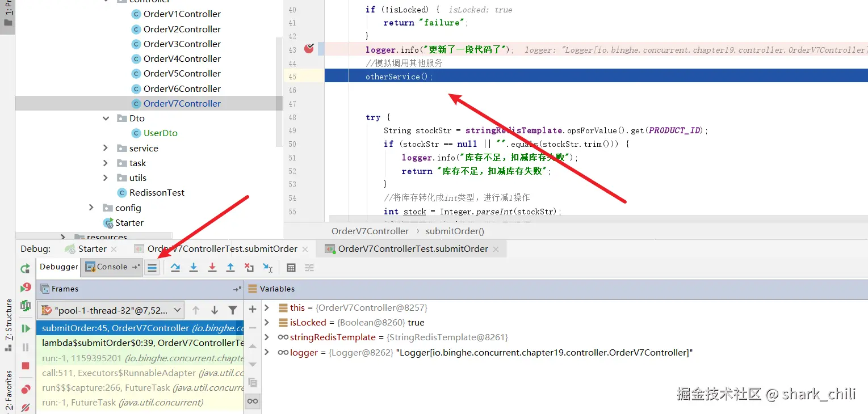Click the Step Over icon

tap(175, 268)
